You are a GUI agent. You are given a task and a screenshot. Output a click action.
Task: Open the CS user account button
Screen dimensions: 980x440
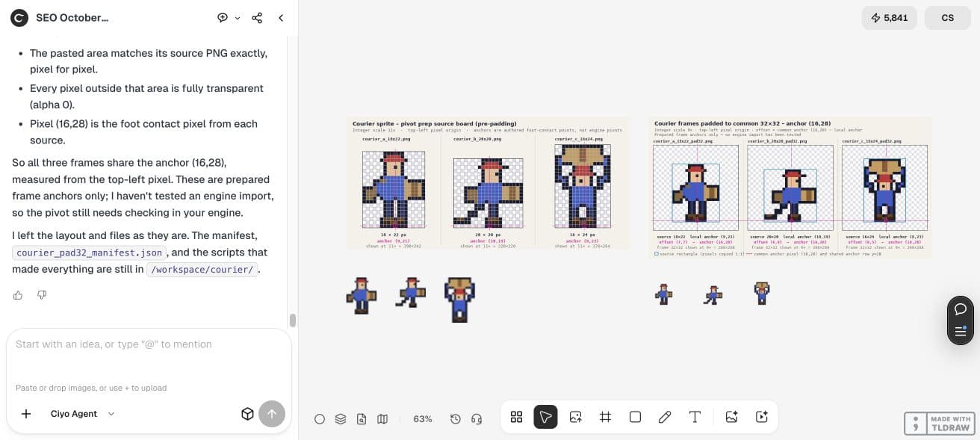click(947, 18)
